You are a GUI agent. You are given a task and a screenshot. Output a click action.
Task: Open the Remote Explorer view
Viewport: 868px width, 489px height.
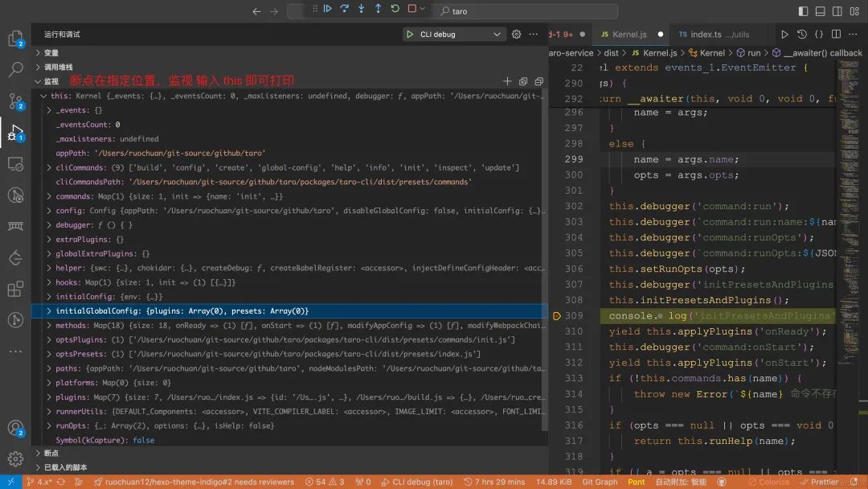pyautogui.click(x=15, y=164)
